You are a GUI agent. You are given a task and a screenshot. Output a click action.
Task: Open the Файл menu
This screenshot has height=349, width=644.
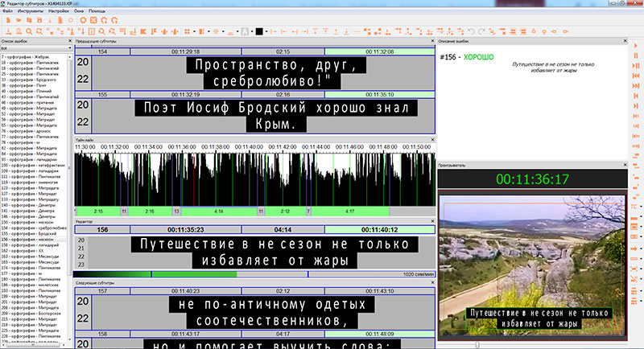7,11
